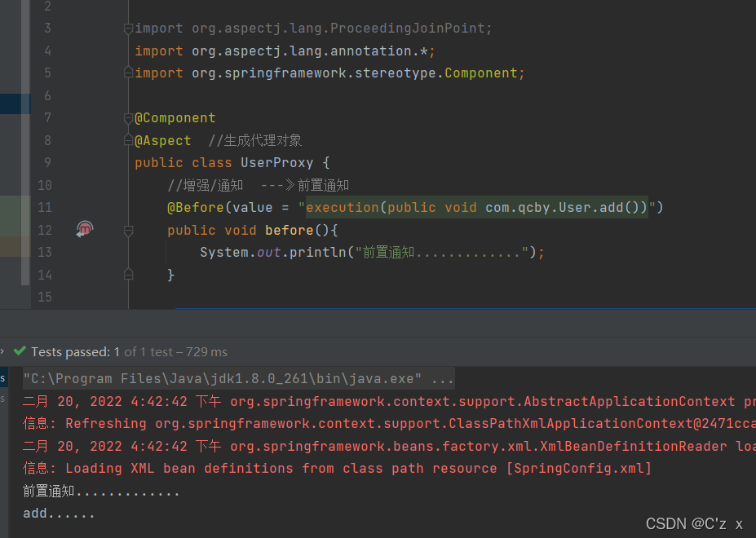The width and height of the screenshot is (756, 538).
Task: Click the method fold end marker on line 14
Action: tap(128, 275)
